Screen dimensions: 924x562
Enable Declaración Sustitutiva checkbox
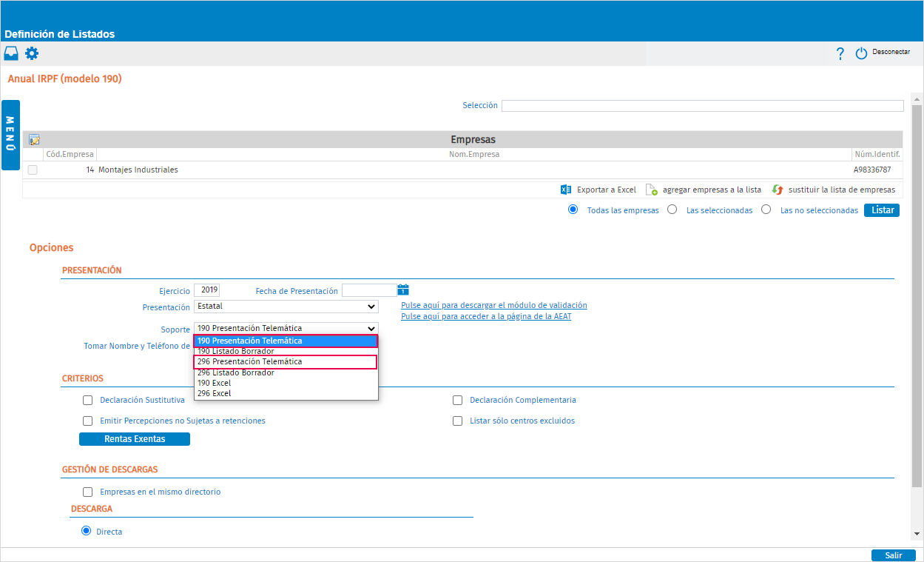[88, 400]
